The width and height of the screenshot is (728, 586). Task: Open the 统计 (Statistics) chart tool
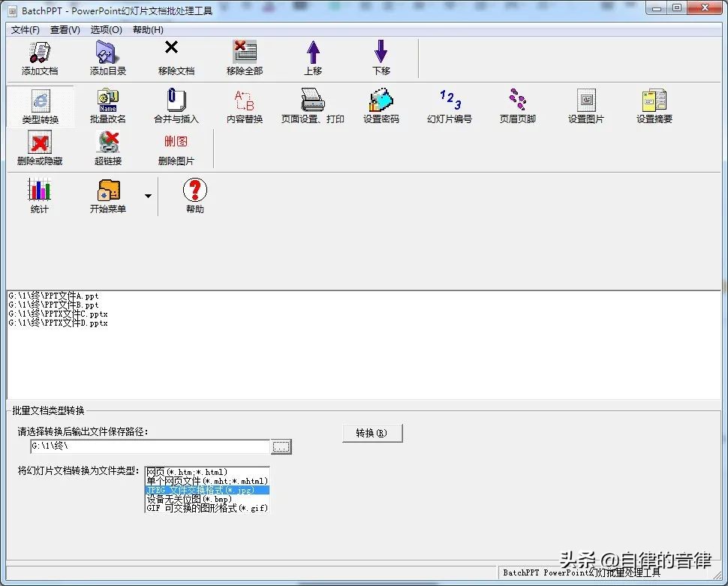[40, 196]
